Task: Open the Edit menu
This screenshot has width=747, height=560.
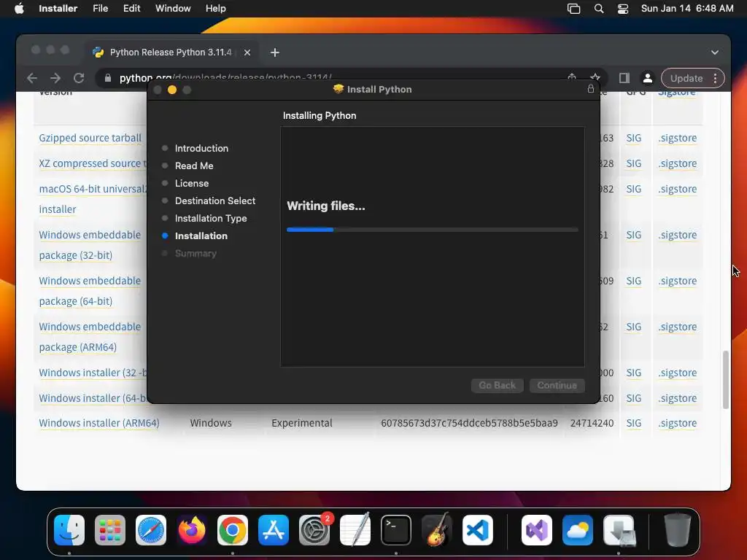Action: (131, 9)
